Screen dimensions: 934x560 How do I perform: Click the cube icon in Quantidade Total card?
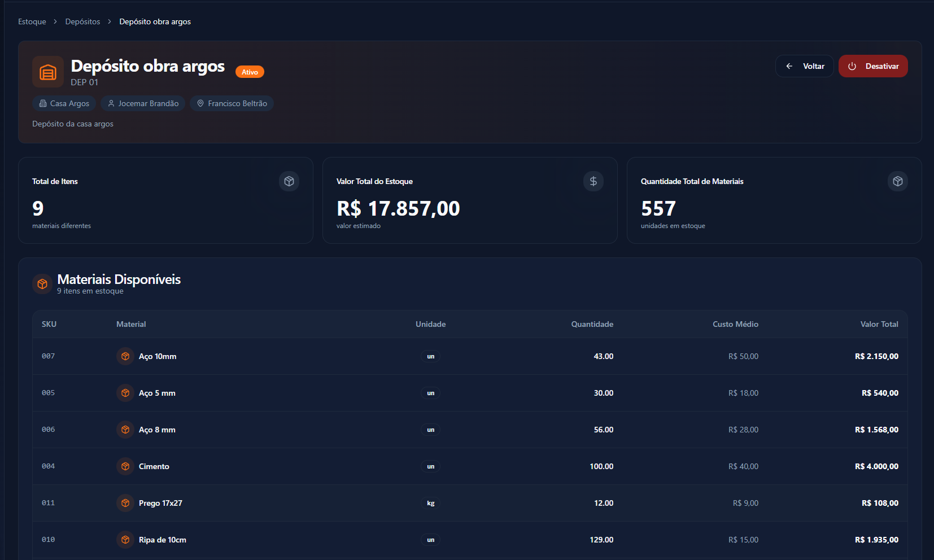pyautogui.click(x=897, y=181)
